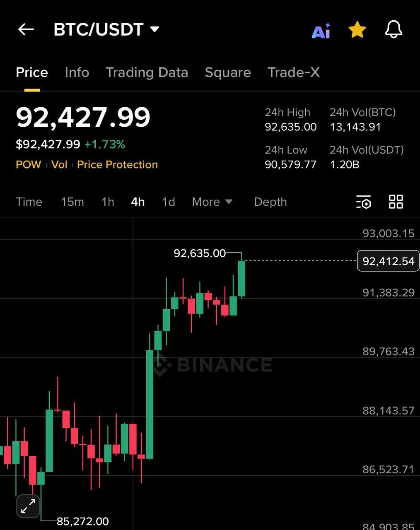Select the 15m chart interval
This screenshot has width=420, height=530.
point(72,202)
